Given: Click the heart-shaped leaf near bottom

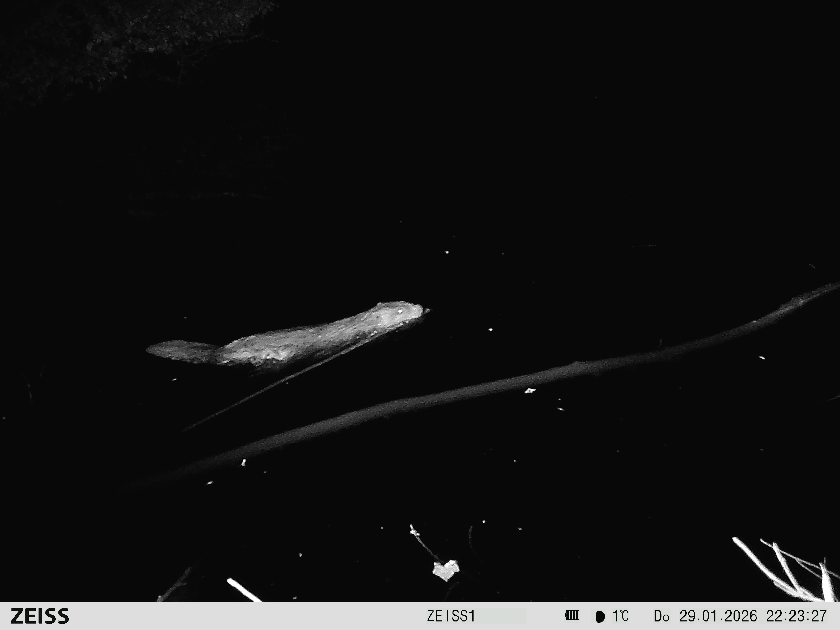Looking at the screenshot, I should (x=447, y=569).
